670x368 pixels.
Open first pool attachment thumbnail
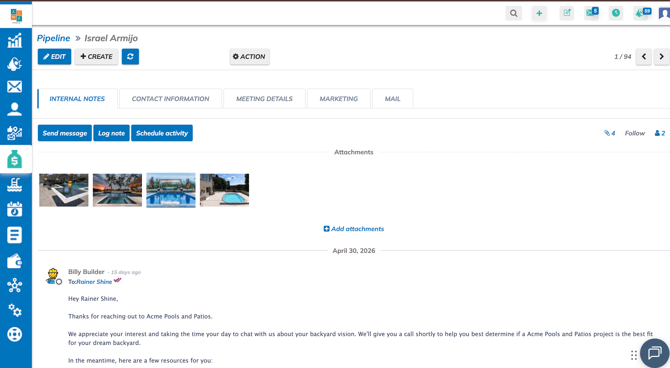[64, 190]
